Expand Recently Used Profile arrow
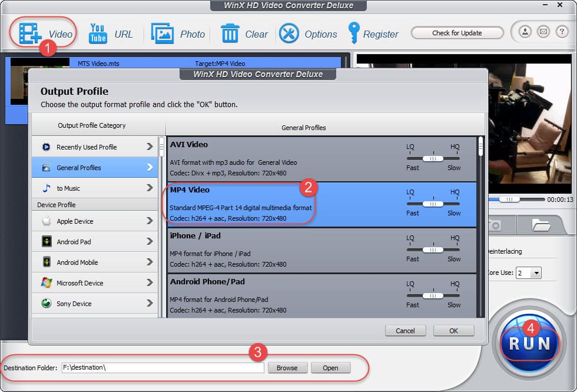This screenshot has width=577, height=392. [x=150, y=147]
